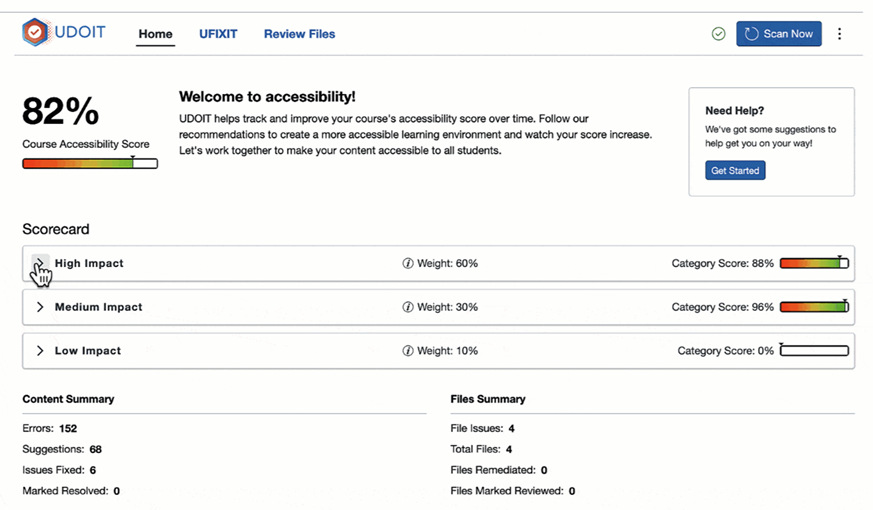Click the info icon beside Weight: 30%
This screenshot has width=873, height=510.
coord(408,307)
